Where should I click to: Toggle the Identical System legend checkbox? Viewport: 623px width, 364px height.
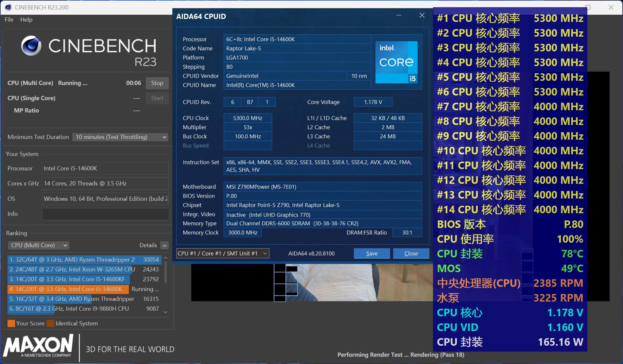click(x=50, y=323)
